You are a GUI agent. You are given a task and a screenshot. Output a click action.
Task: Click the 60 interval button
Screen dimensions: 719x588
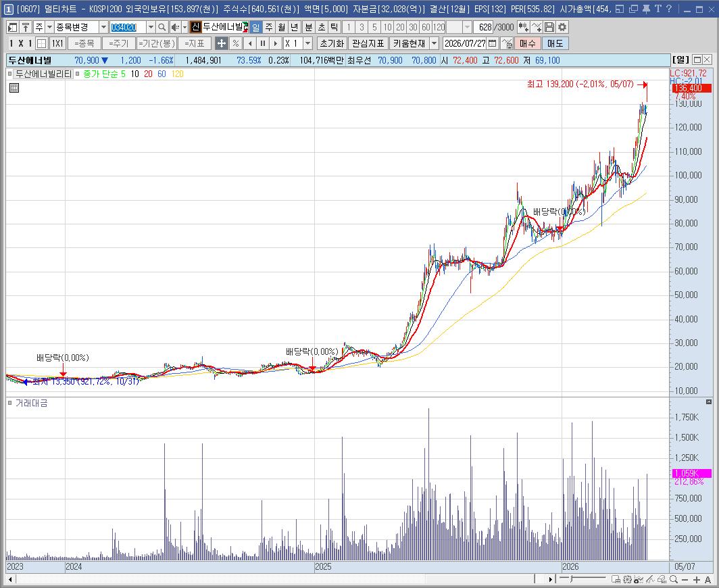[x=426, y=28]
